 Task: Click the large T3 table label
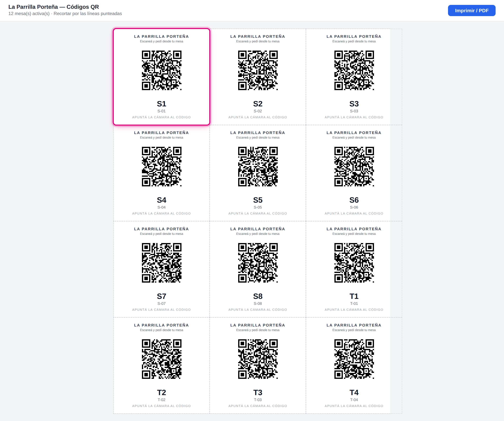[258, 392]
